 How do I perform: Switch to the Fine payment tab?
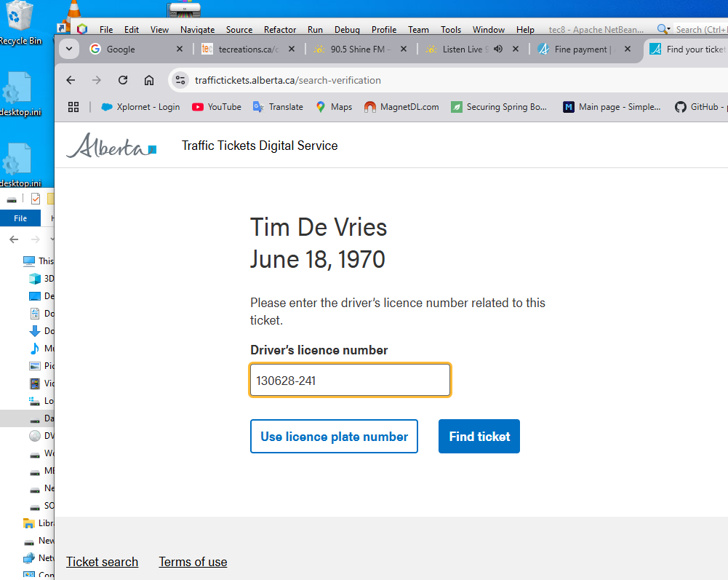pyautogui.click(x=580, y=49)
